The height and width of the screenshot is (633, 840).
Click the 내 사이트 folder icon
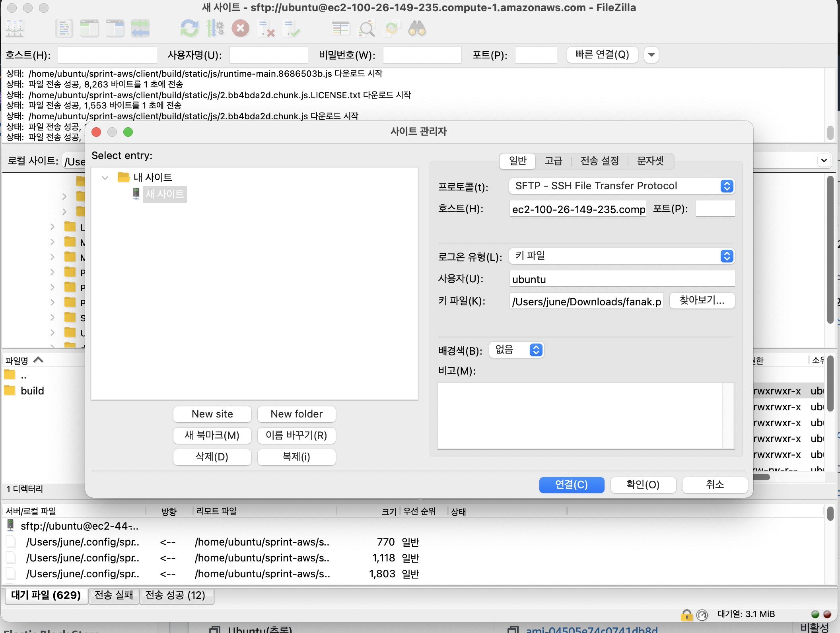click(124, 177)
